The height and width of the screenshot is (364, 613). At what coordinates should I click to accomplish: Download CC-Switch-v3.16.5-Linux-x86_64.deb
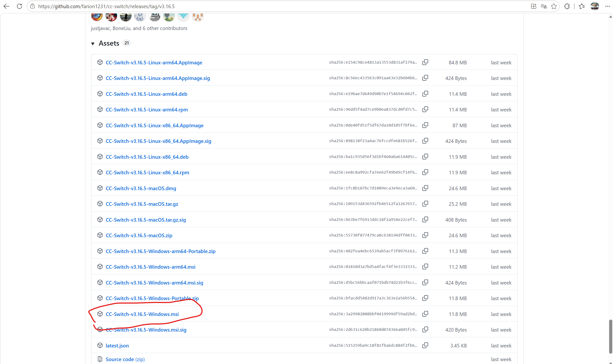147,157
